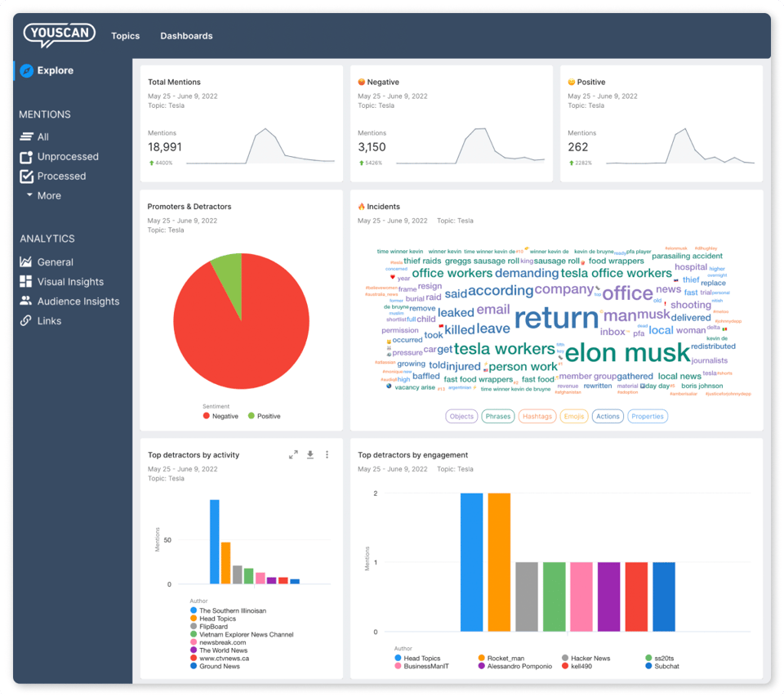Toggle the Objects filter in Incidents
The height and width of the screenshot is (697, 784).
tap(461, 416)
